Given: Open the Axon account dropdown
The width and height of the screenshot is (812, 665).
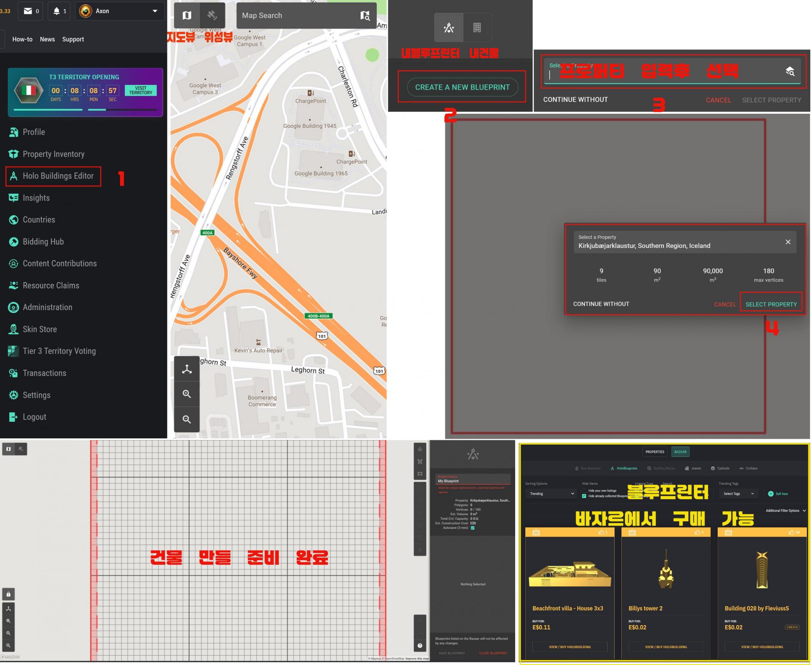Looking at the screenshot, I should 119,11.
